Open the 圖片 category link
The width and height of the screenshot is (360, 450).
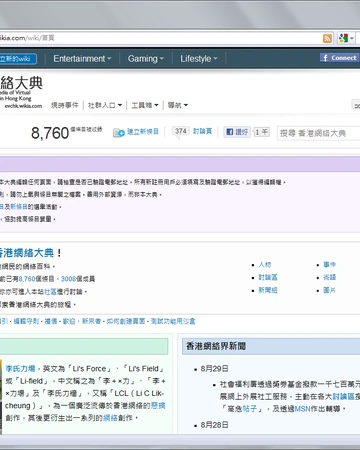tap(330, 290)
